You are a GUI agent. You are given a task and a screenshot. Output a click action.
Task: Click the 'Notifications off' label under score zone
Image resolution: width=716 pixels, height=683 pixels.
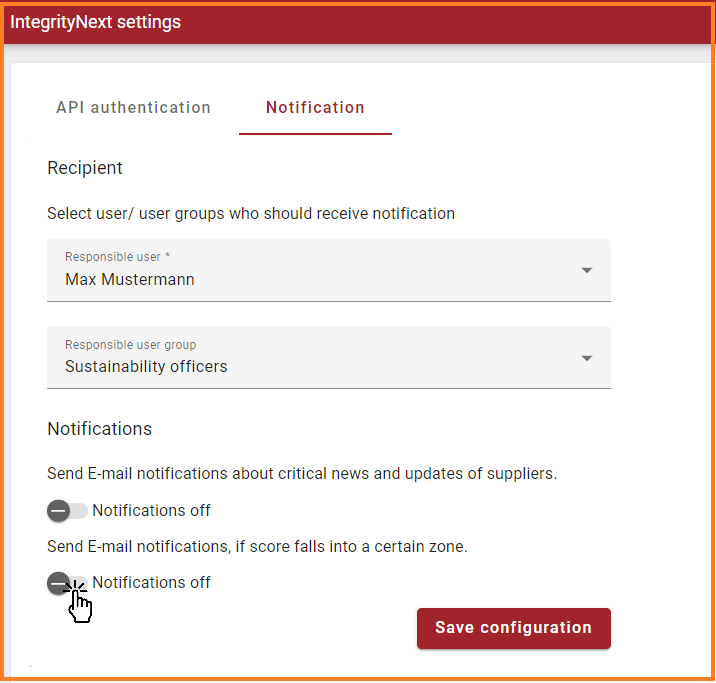pos(151,583)
